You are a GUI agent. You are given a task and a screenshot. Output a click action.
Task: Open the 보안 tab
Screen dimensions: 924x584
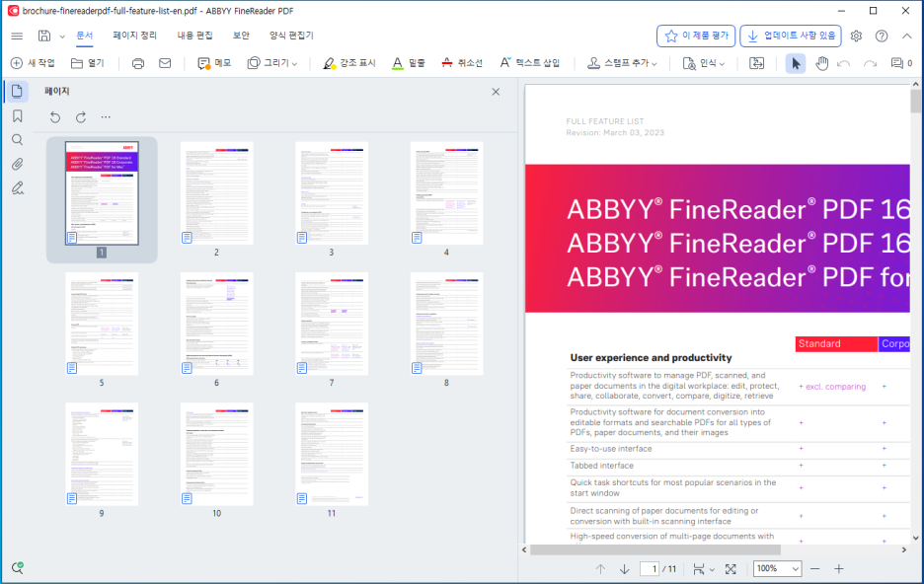click(241, 36)
